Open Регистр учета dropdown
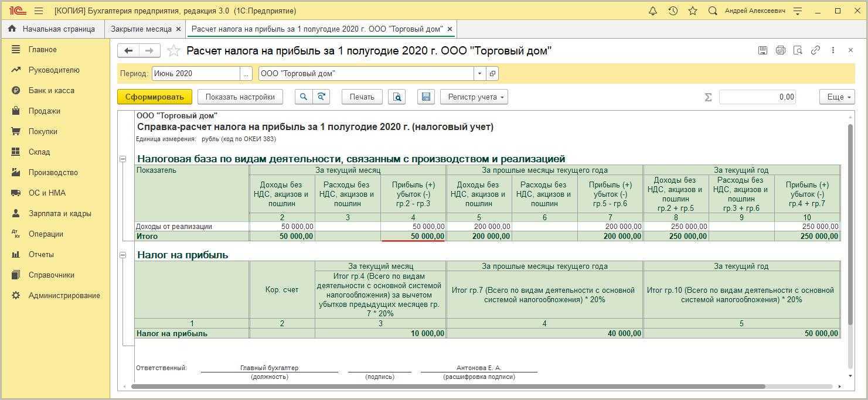 click(474, 97)
